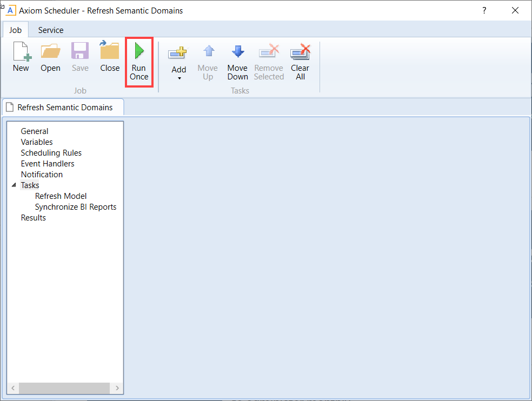Screen dimensions: 532x401
Task: Clear all tasks
Action: [x=300, y=63]
